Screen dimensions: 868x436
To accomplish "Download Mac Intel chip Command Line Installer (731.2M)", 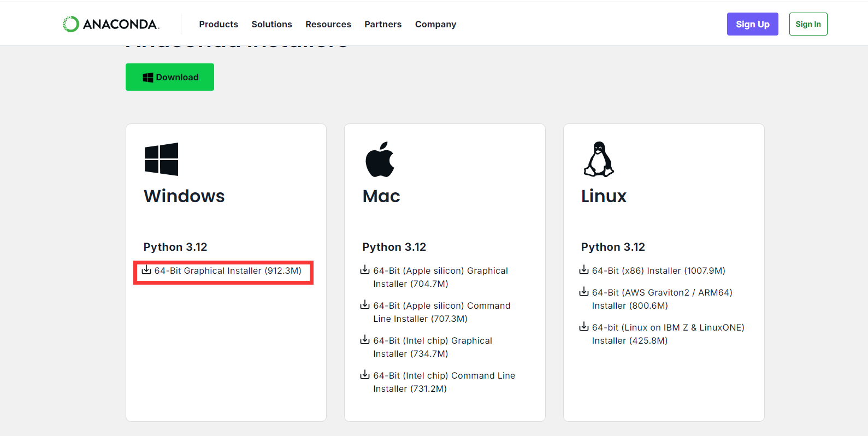I will 444,382.
